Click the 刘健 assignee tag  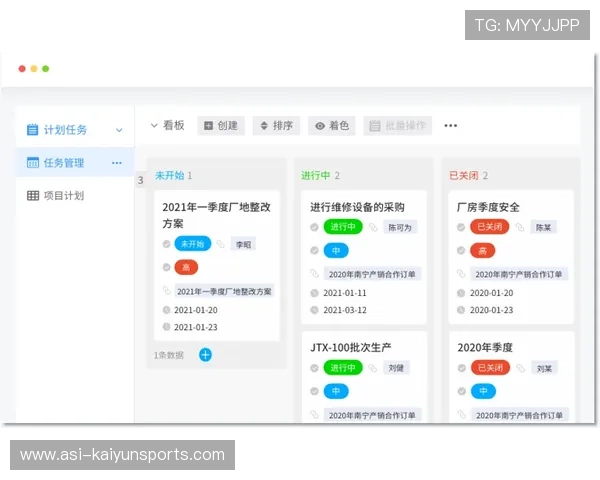point(396,368)
